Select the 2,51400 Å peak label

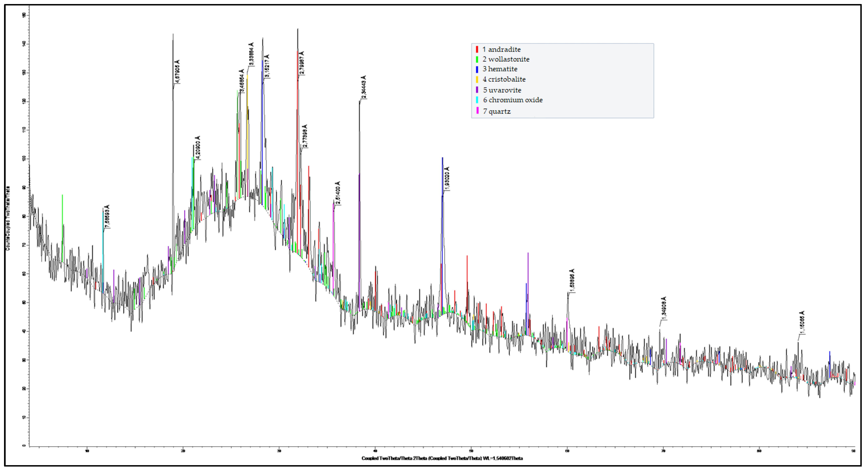click(x=338, y=193)
